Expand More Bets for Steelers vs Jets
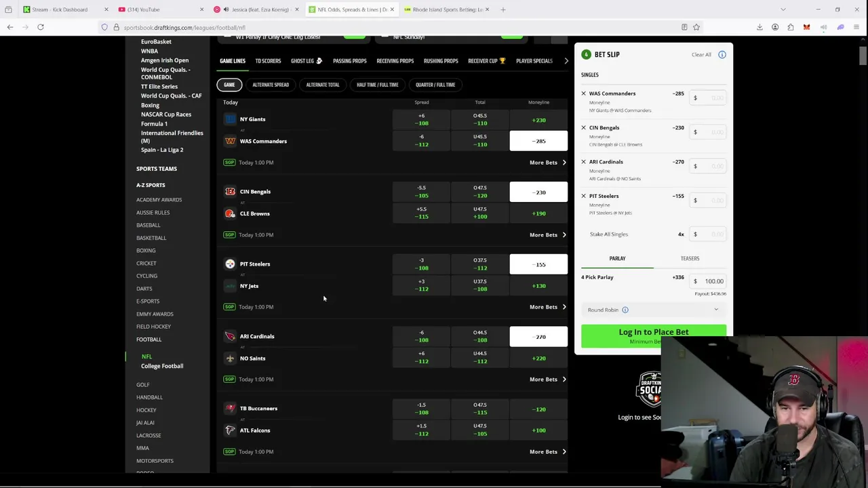This screenshot has height=488, width=868. (x=548, y=307)
